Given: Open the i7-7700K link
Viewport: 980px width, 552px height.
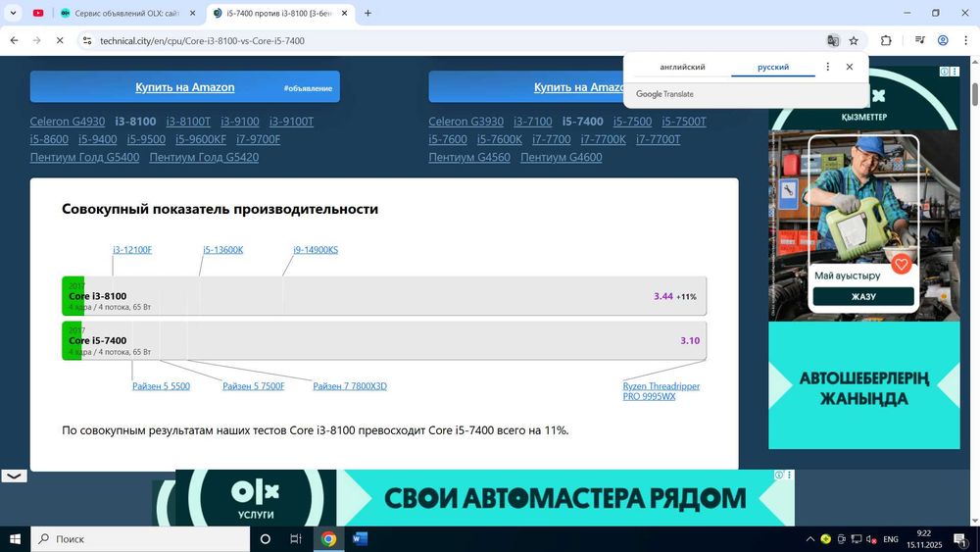Looking at the screenshot, I should (x=603, y=139).
